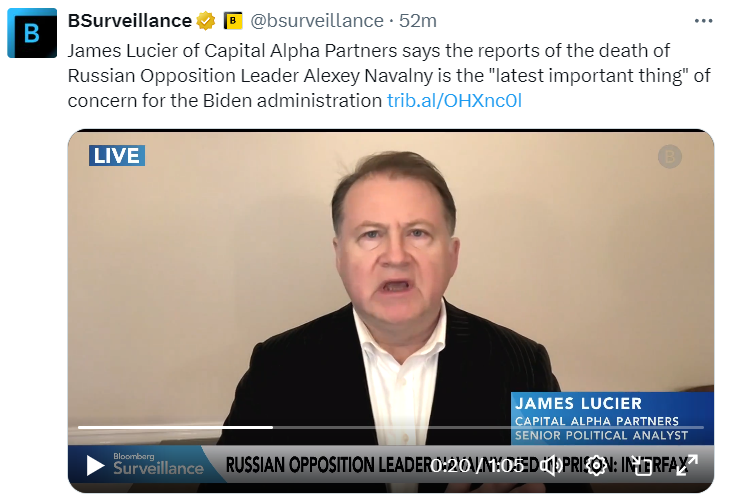
Task: Open the tweet via the 52m timestamp
Action: coord(419,20)
